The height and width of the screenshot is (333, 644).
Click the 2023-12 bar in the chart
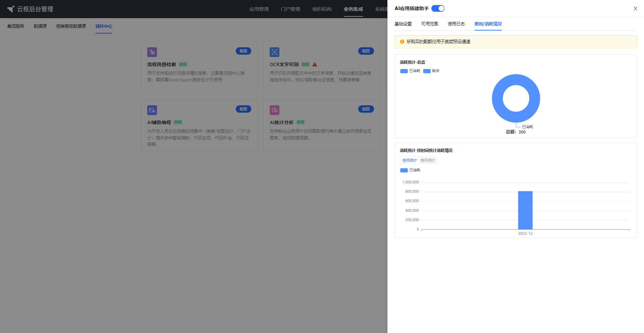[x=525, y=210]
